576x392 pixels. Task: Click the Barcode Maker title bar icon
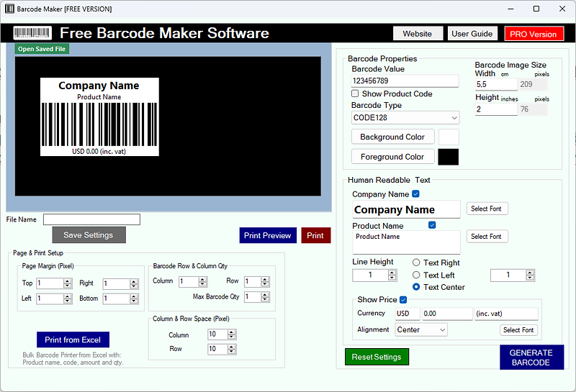point(9,9)
